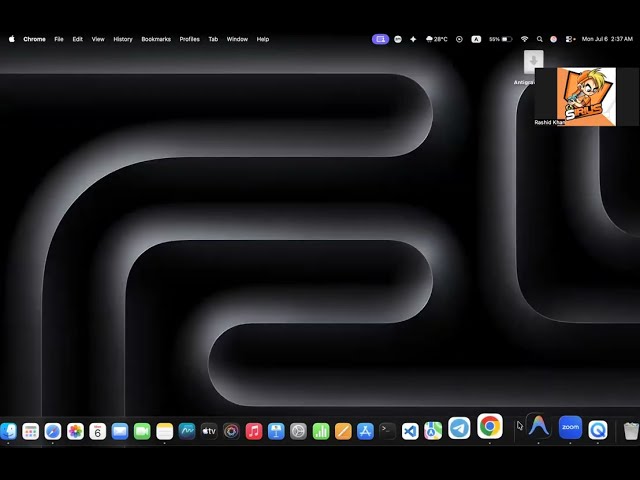Screen dimensions: 640x480
Task: Click the 55% battery indicator
Action: click(x=500, y=39)
